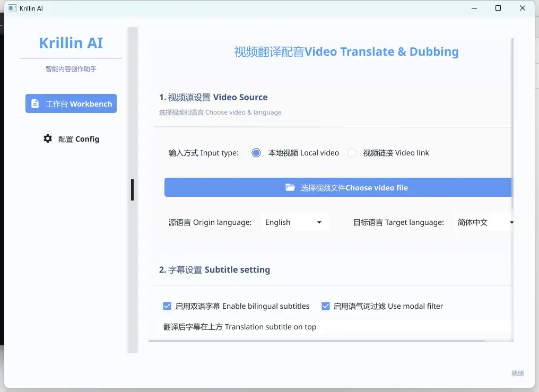Toggle the Enable bilingual subtitles checkbox
Viewport: 539px width, 392px height.
167,306
